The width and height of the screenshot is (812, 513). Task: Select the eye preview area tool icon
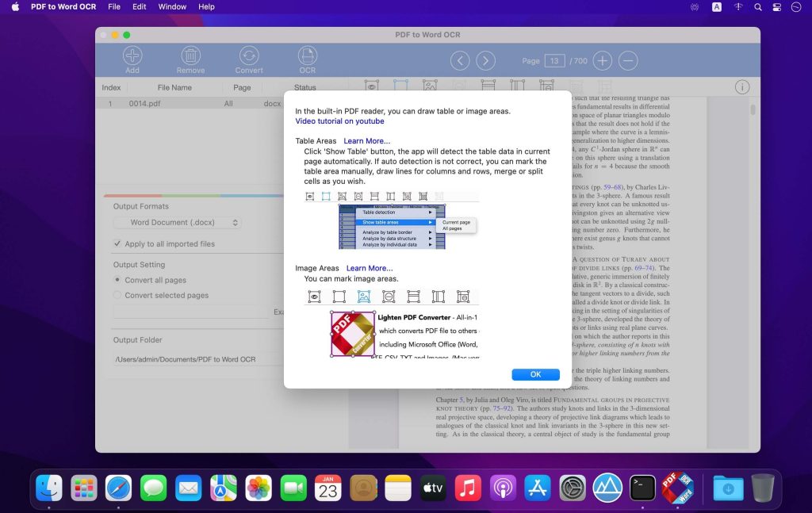click(x=371, y=85)
